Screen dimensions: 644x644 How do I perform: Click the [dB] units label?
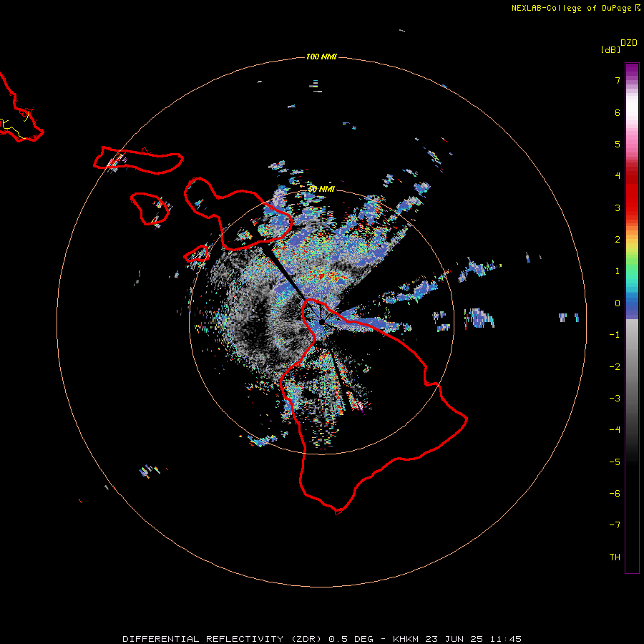610,49
